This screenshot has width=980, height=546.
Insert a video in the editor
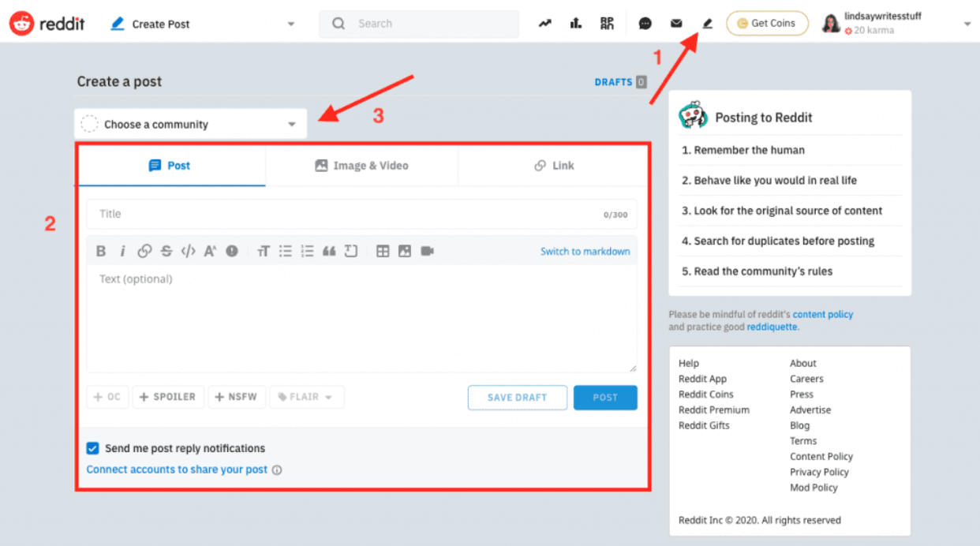tap(427, 251)
